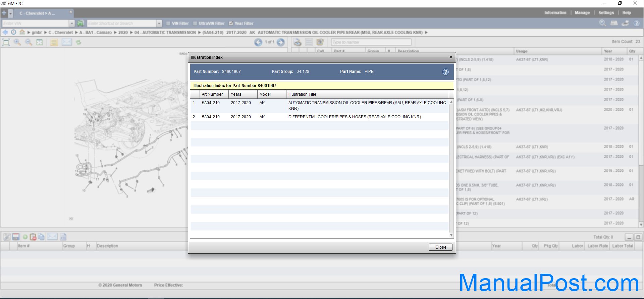Click the transfer arrows icon in top bar

coord(625,23)
